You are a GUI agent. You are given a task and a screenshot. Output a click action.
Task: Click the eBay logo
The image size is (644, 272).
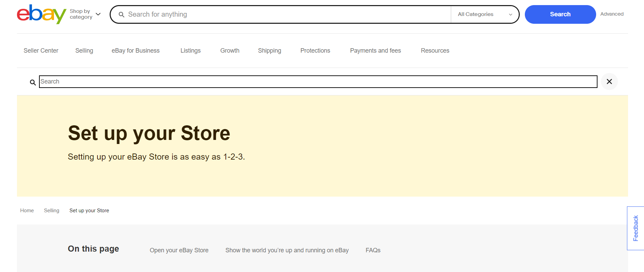click(41, 14)
